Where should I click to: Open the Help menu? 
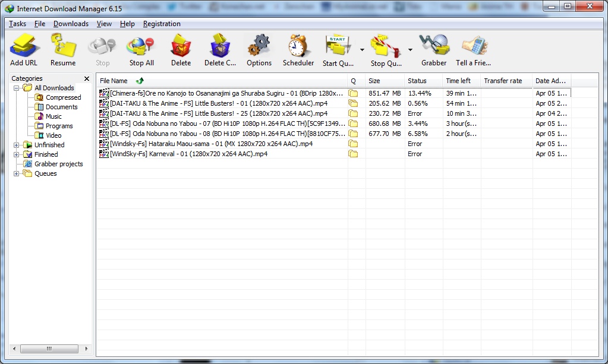pyautogui.click(x=127, y=24)
